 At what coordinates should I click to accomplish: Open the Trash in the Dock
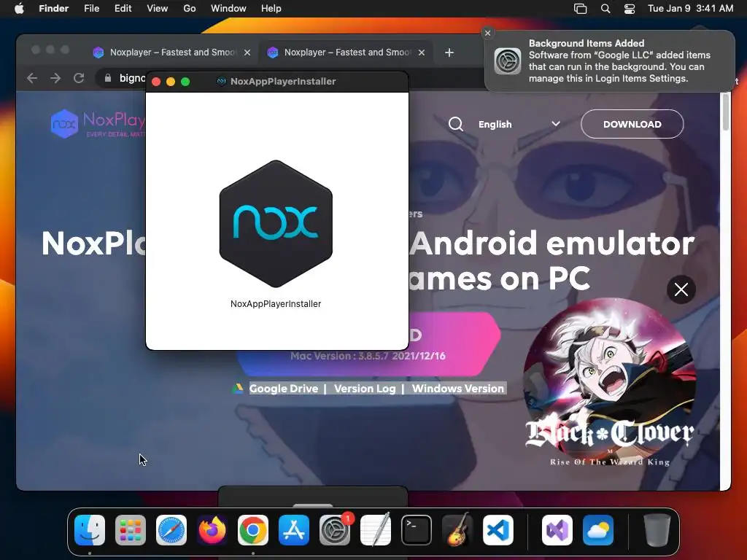[x=657, y=530]
